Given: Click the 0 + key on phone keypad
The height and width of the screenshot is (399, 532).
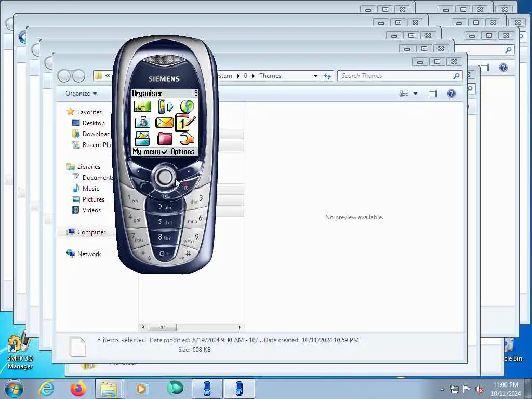Looking at the screenshot, I should (165, 254).
